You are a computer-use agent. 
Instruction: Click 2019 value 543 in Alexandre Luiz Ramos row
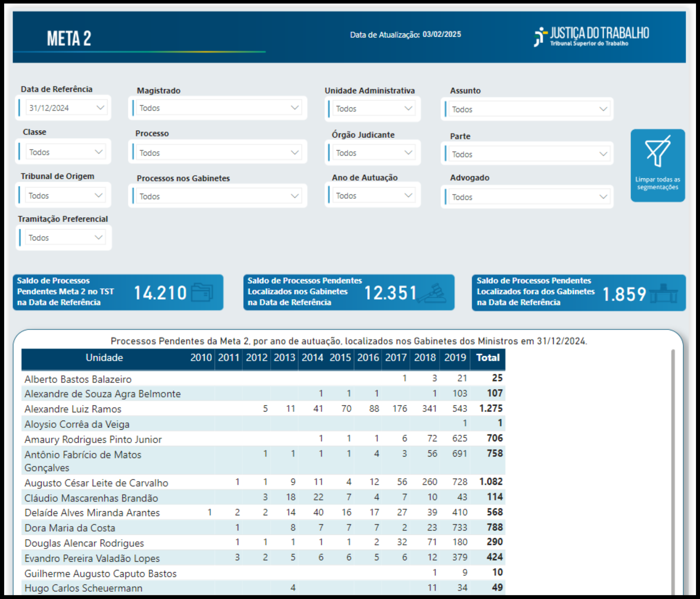460,409
